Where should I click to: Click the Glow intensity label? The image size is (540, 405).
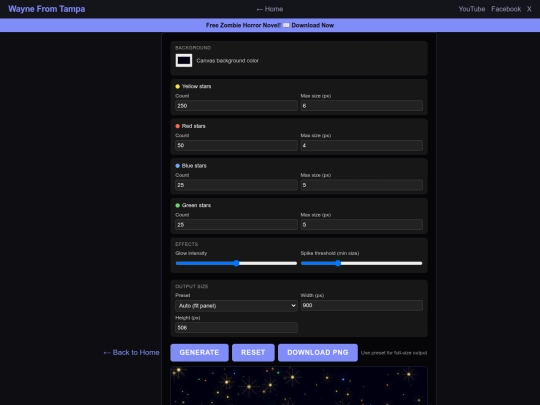point(191,253)
